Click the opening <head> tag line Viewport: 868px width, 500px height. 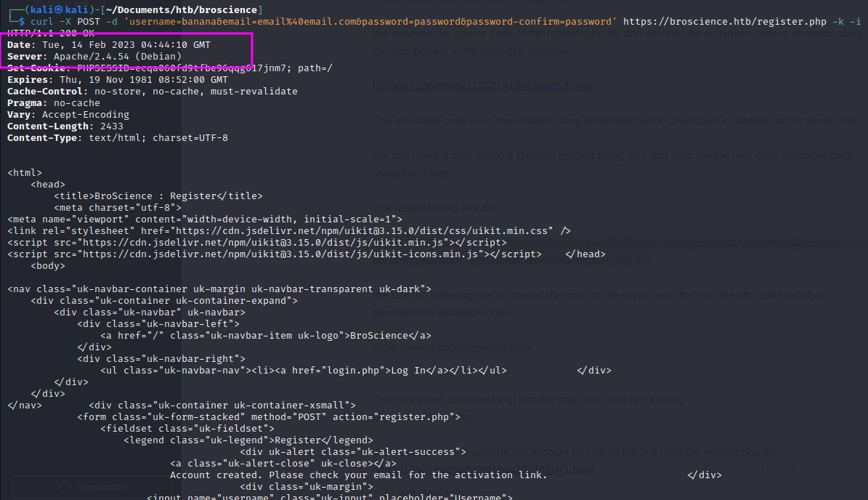pyautogui.click(x=48, y=185)
